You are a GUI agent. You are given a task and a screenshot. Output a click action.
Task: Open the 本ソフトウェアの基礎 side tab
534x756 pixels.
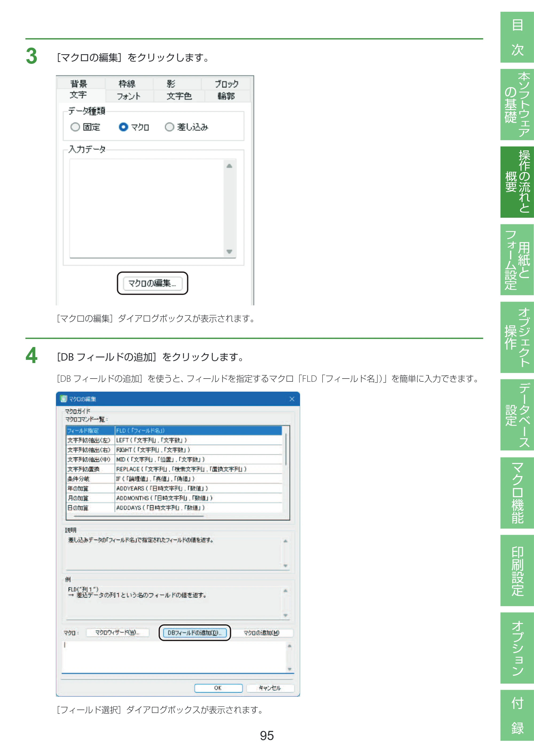(x=517, y=104)
